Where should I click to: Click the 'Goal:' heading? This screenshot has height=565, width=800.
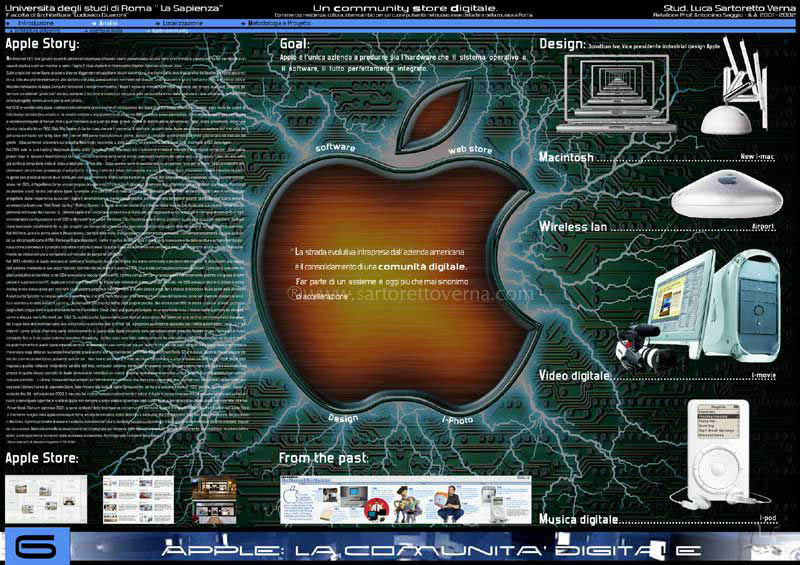point(294,44)
